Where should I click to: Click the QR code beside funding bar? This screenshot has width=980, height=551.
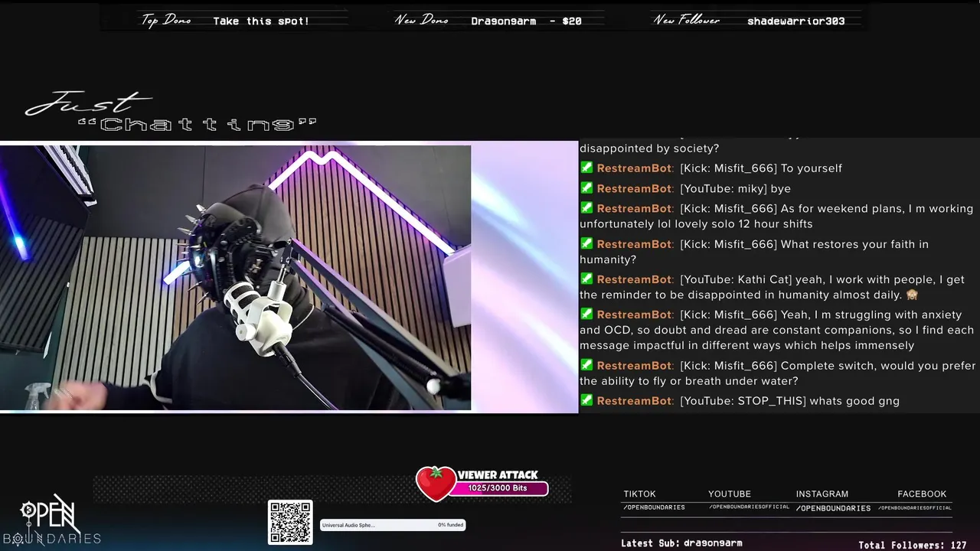290,523
